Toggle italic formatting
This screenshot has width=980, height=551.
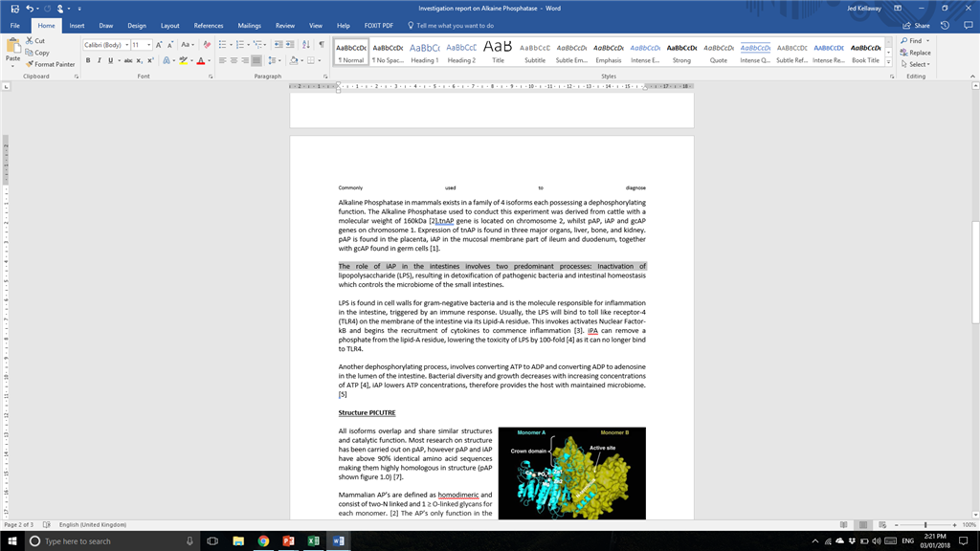tap(99, 60)
